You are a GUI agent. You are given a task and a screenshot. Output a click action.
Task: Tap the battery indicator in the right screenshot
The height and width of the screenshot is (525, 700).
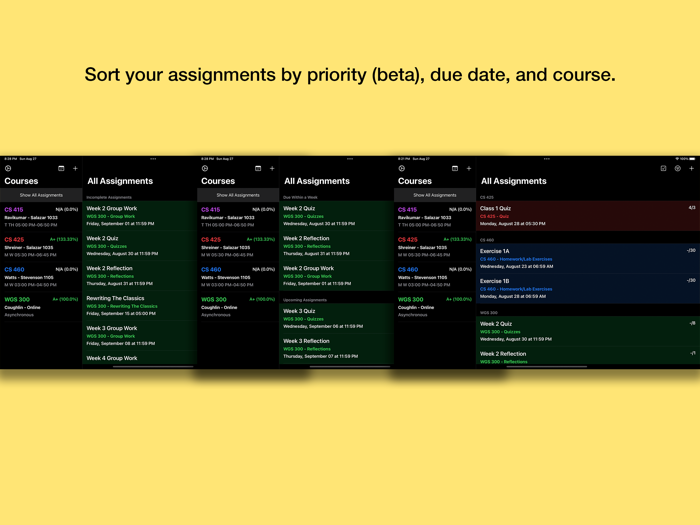tap(692, 159)
